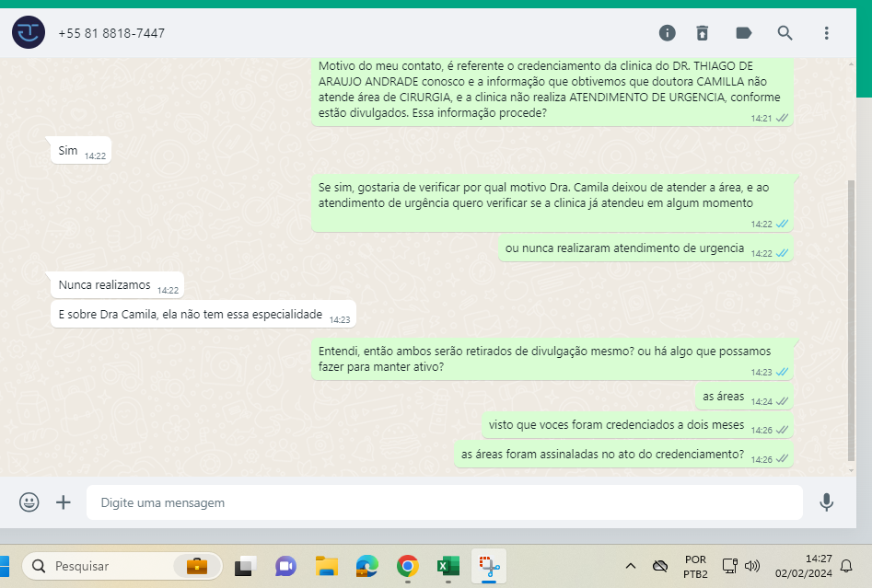Click the scroll-down arrow of the chat scrollbar
872x588 pixels.
851,469
